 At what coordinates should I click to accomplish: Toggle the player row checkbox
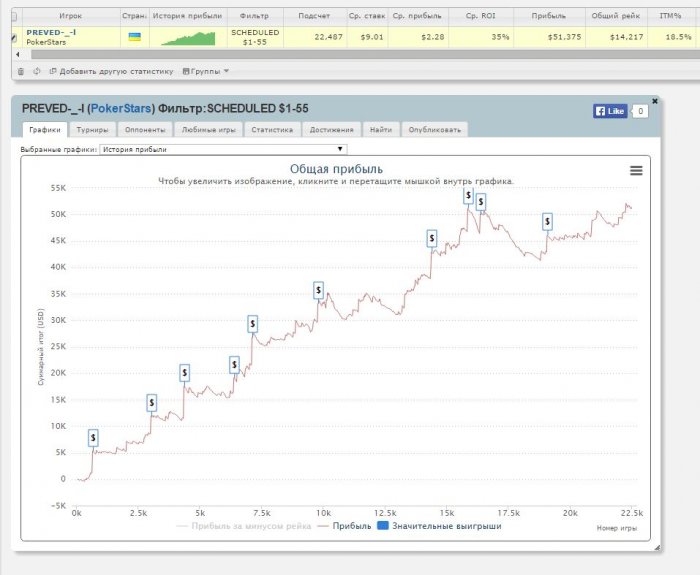(13, 38)
